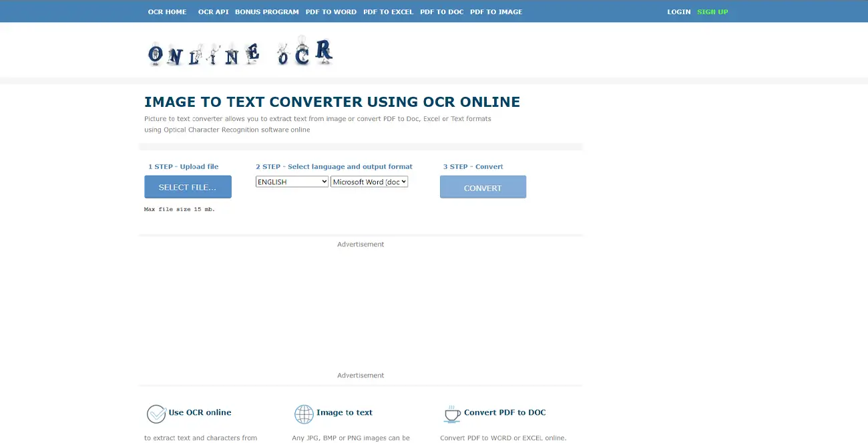
Task: Go to PDF TO DOC
Action: (x=441, y=11)
